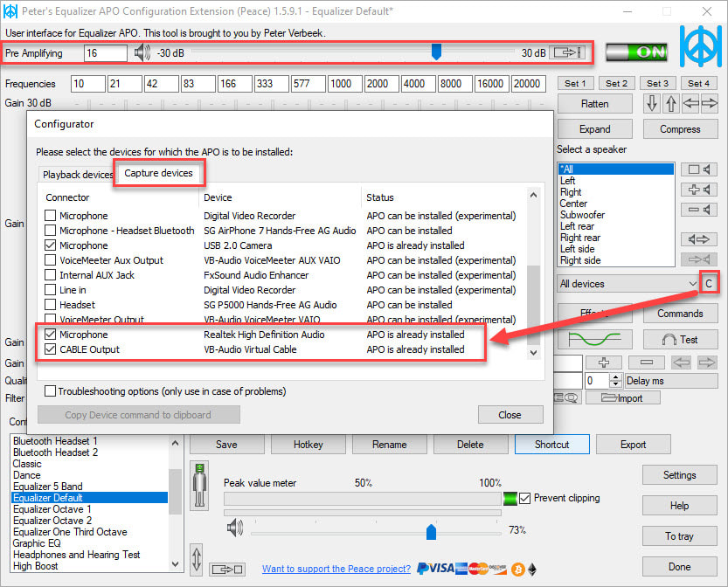Click the Bitcoin donation icon
This screenshot has height=587, width=728.
[517, 570]
